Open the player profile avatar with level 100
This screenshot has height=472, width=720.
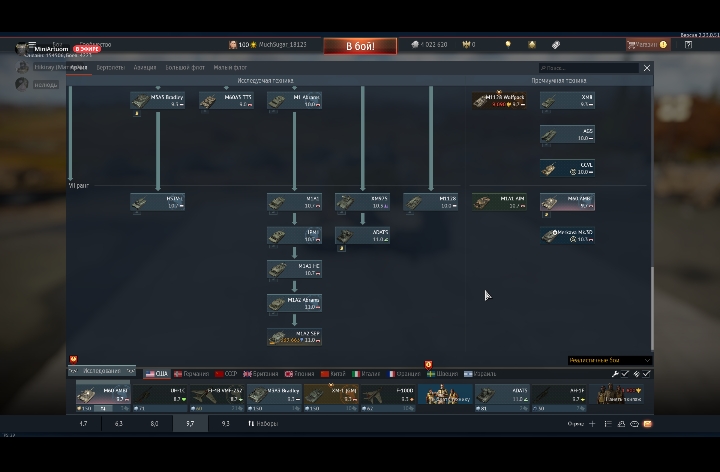click(232, 45)
